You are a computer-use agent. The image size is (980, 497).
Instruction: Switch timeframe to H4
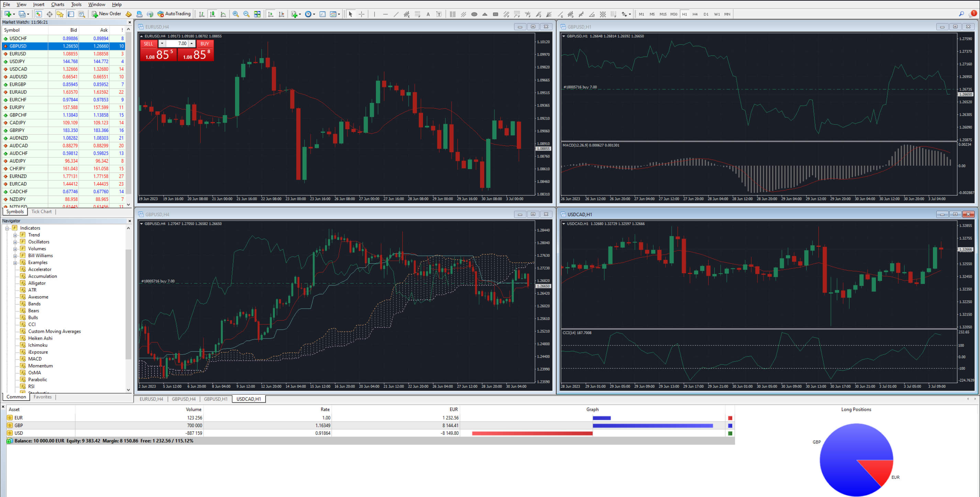[x=695, y=14]
